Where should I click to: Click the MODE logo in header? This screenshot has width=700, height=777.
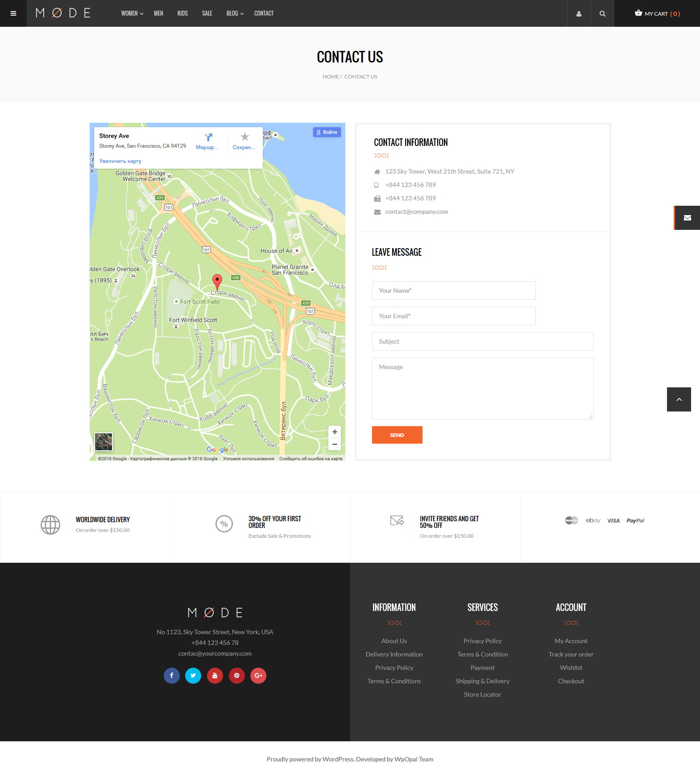[63, 13]
